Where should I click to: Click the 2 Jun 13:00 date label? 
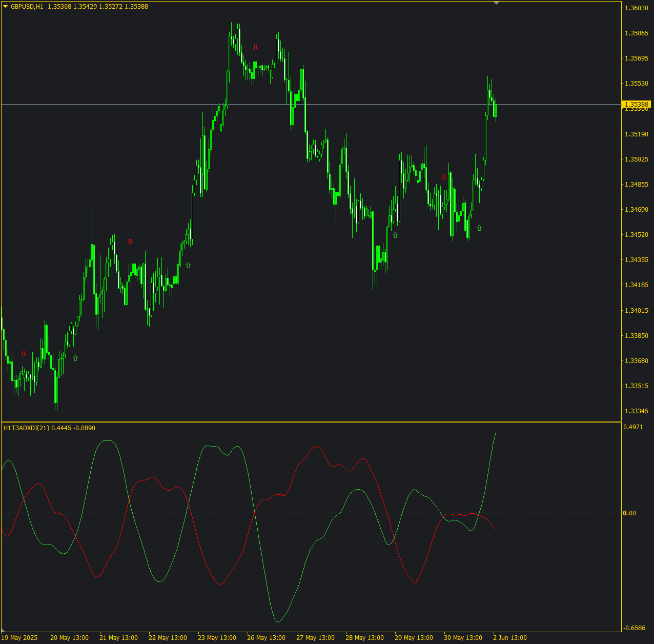(x=510, y=638)
